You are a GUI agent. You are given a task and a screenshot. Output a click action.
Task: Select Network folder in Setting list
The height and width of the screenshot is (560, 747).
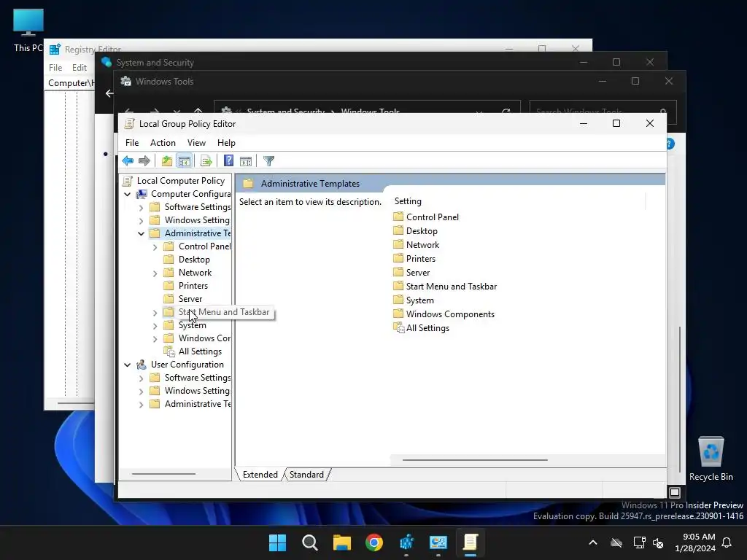(x=422, y=245)
